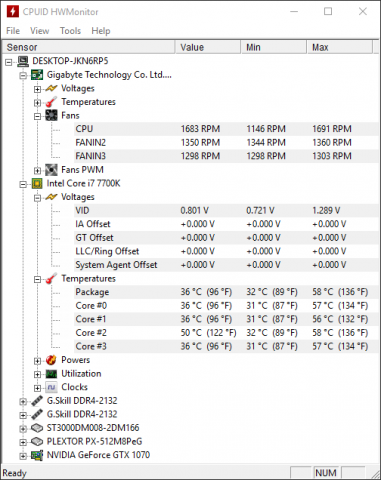Screen dimensions: 381x480
Task: Click the NUM indicator in status bar
Action: (x=326, y=473)
